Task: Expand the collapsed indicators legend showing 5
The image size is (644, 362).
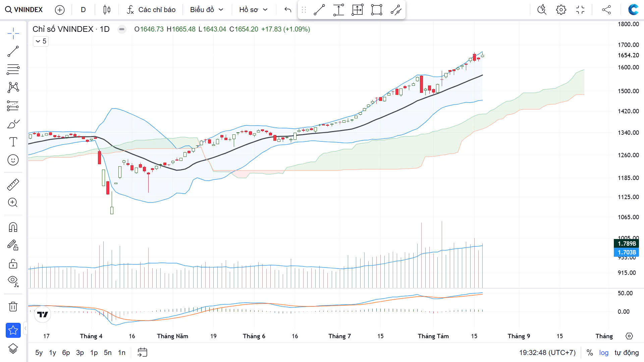Action: pos(41,41)
